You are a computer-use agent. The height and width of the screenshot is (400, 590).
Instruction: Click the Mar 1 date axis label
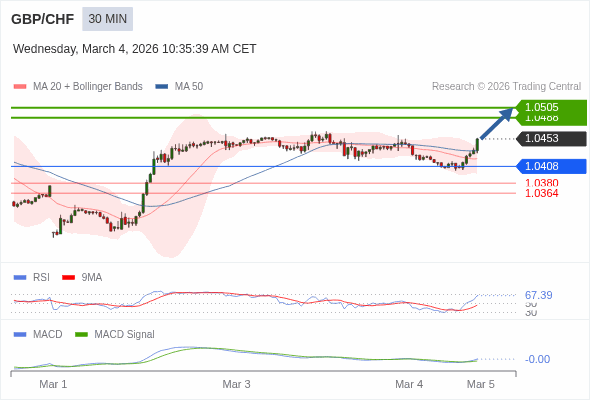point(53,385)
